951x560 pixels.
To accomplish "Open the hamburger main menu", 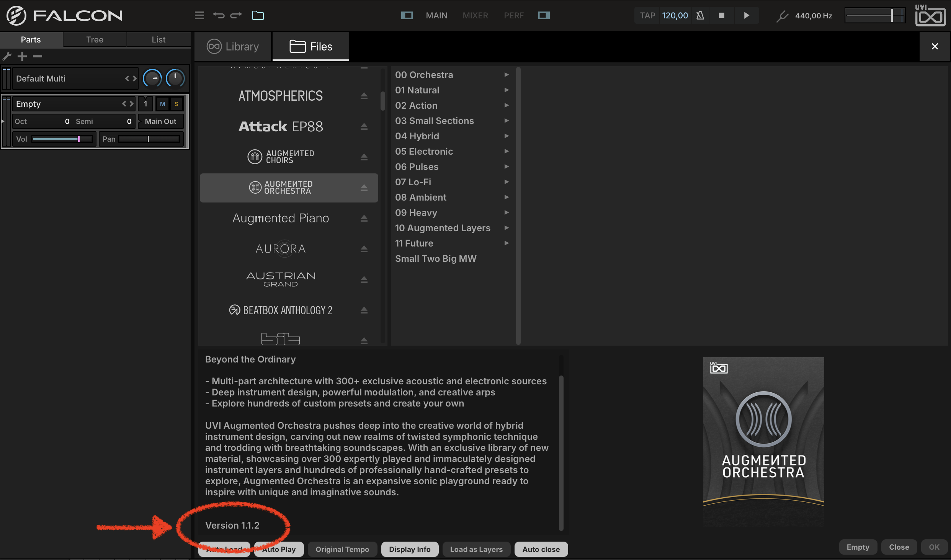I will [199, 15].
